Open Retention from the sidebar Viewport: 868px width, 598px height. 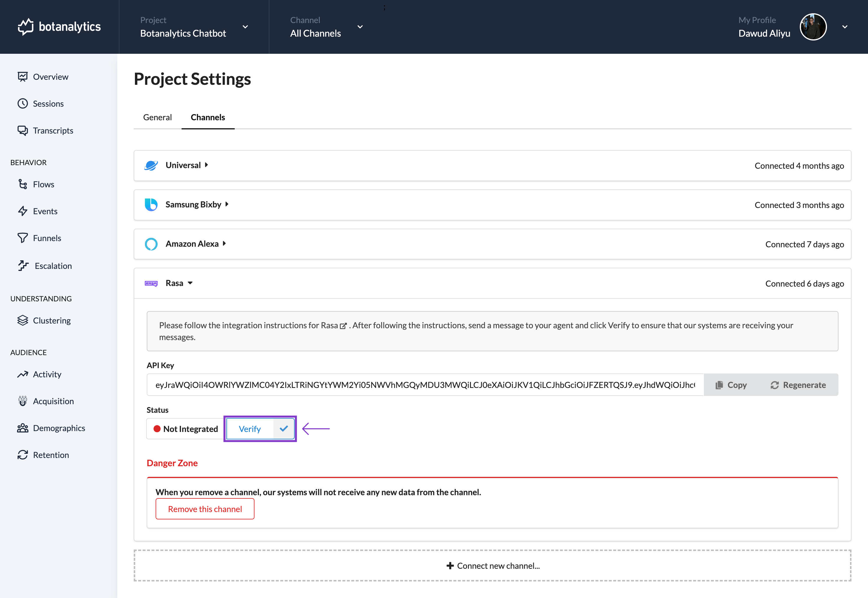51,455
